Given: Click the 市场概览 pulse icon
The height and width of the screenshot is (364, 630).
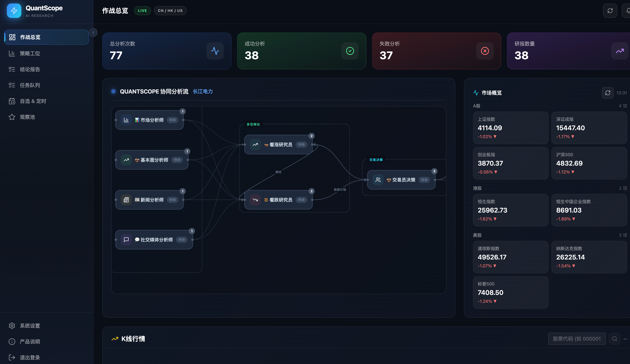Looking at the screenshot, I should (476, 93).
